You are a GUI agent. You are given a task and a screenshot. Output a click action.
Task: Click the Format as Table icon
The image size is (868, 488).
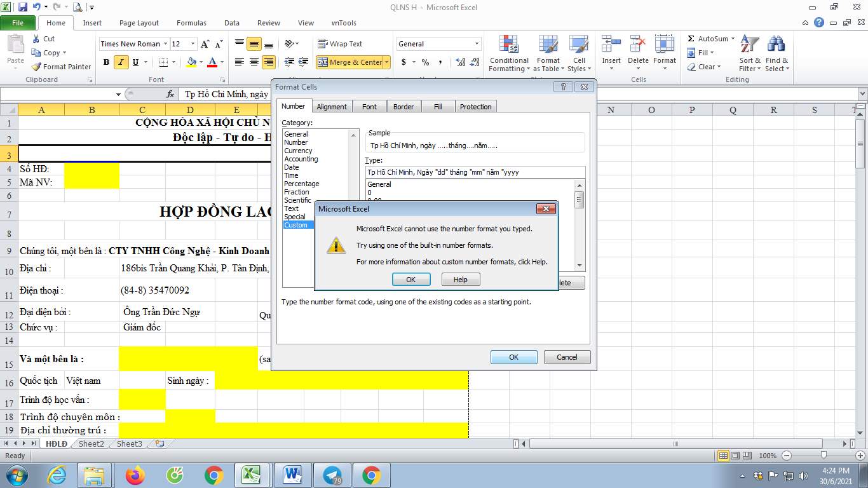click(548, 45)
